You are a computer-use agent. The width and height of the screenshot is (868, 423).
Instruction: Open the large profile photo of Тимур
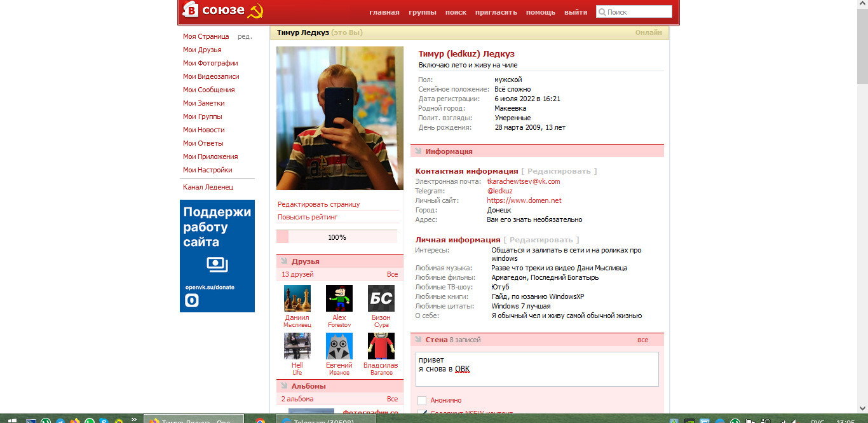pos(340,118)
